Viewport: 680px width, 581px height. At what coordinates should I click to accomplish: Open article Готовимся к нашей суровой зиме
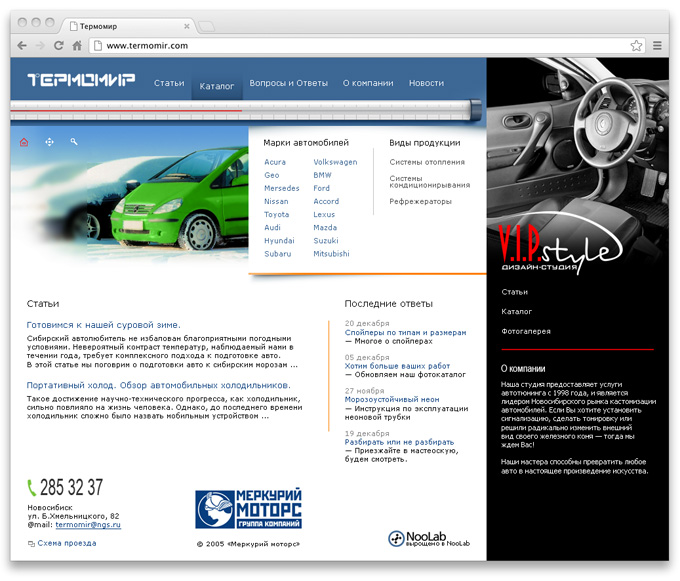103,325
